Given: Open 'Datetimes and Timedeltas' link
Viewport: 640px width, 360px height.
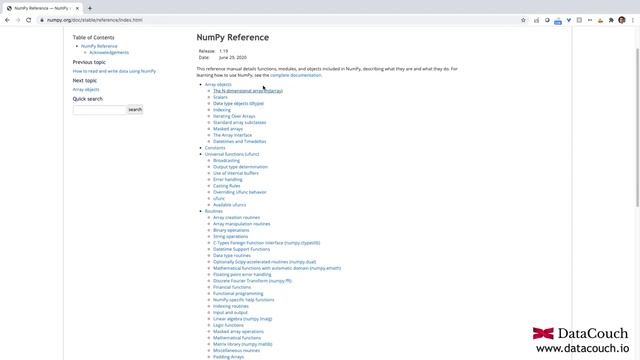Looking at the screenshot, I should click(x=240, y=141).
